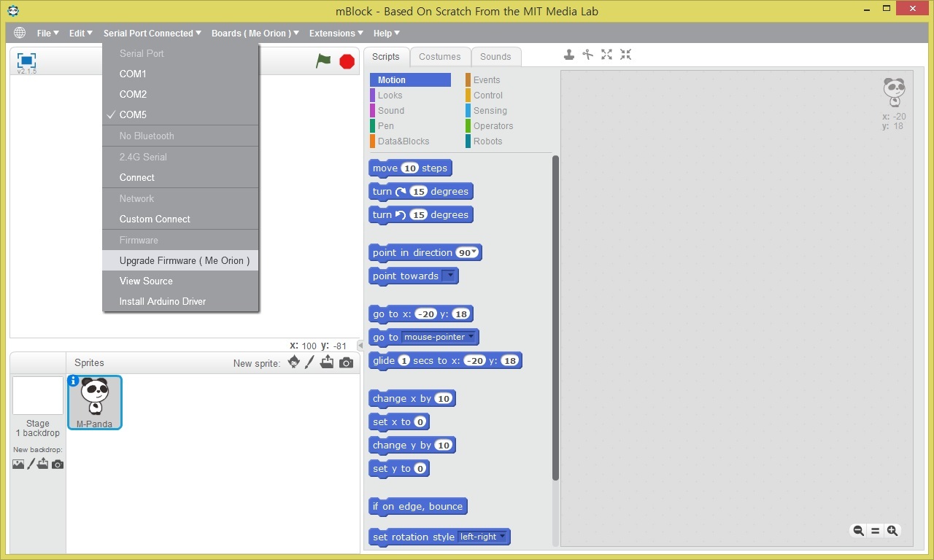Click the steps value in move block
934x560 pixels.
pos(410,168)
